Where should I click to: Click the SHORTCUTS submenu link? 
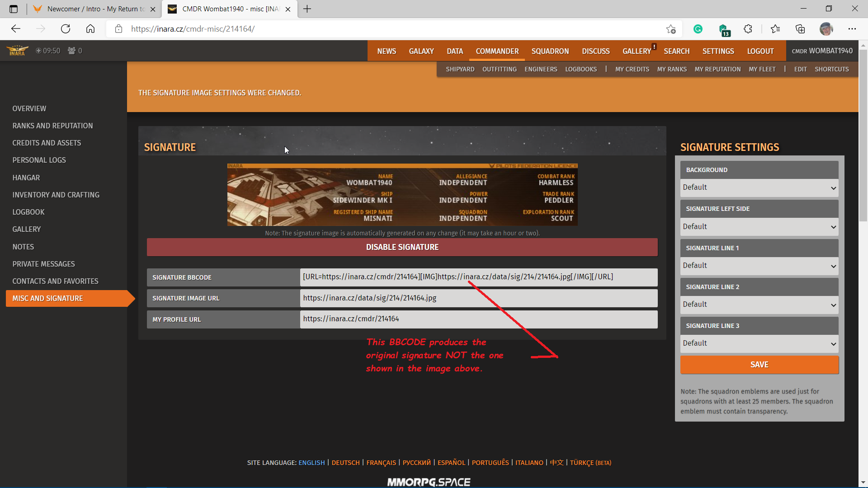(x=831, y=69)
